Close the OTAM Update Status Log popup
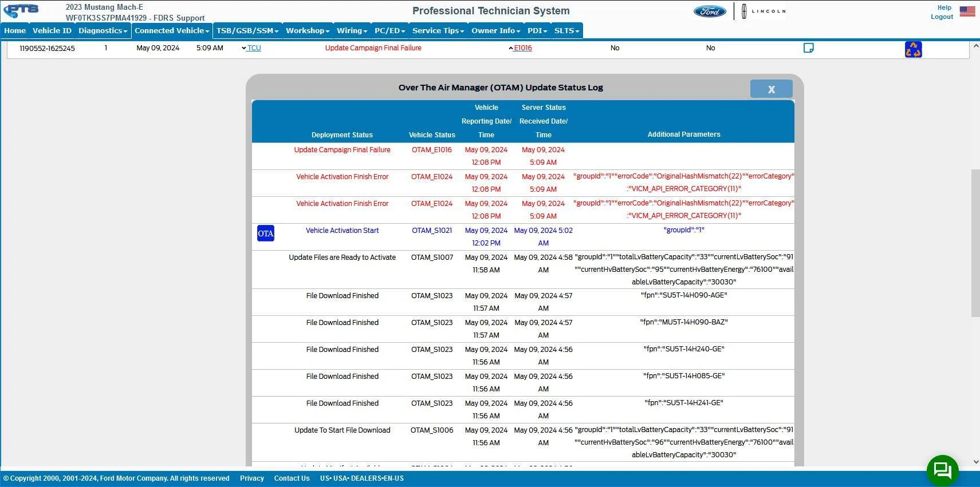980x487 pixels. tap(771, 89)
